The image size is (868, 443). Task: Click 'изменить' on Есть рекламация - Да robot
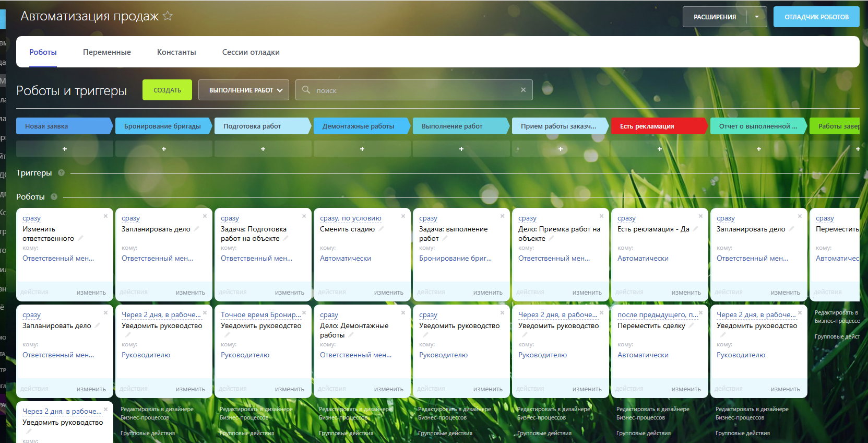point(686,293)
